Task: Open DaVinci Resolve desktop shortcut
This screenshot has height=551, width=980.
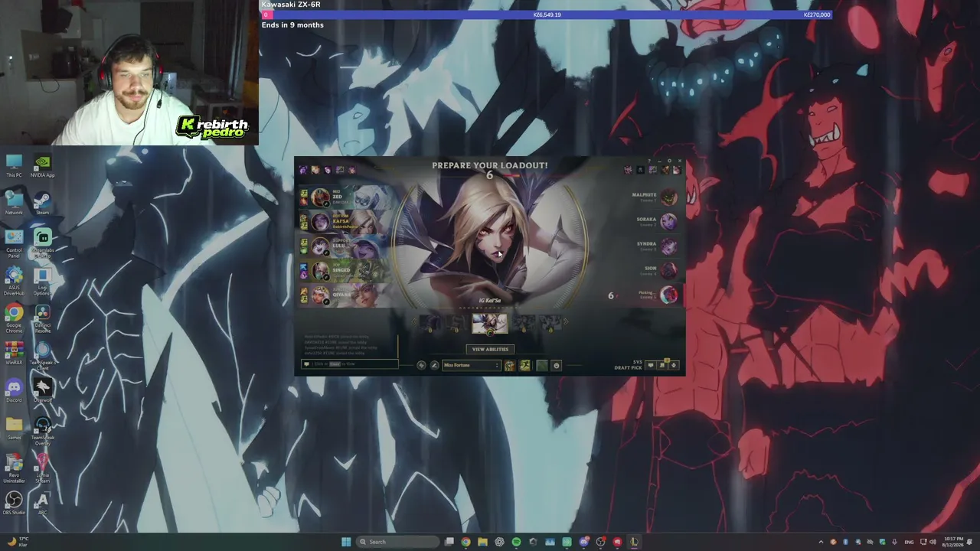Action: coord(43,318)
